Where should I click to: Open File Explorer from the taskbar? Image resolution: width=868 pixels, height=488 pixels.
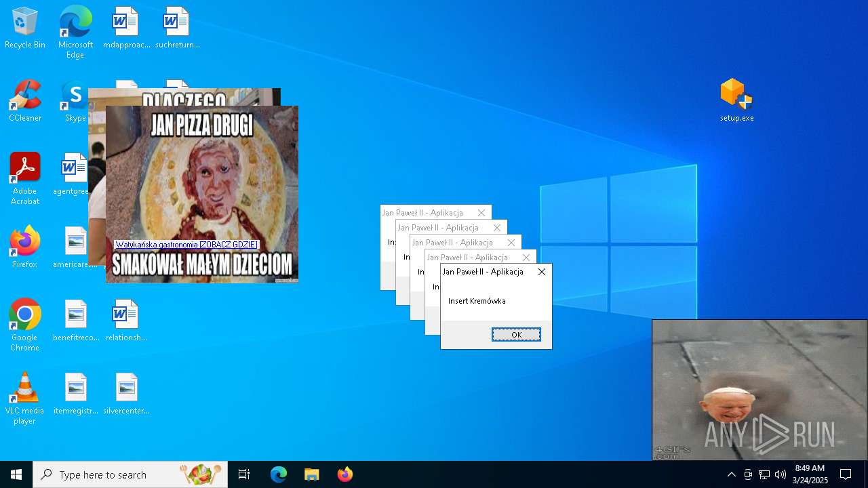[312, 474]
